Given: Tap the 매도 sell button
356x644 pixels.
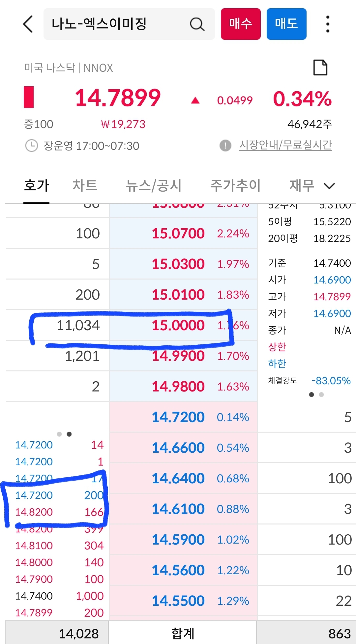Looking at the screenshot, I should pyautogui.click(x=286, y=24).
